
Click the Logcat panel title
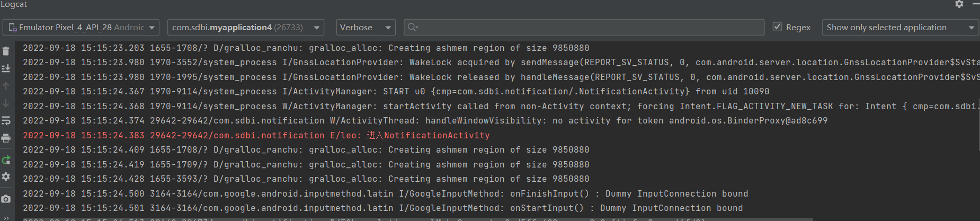pyautogui.click(x=14, y=4)
